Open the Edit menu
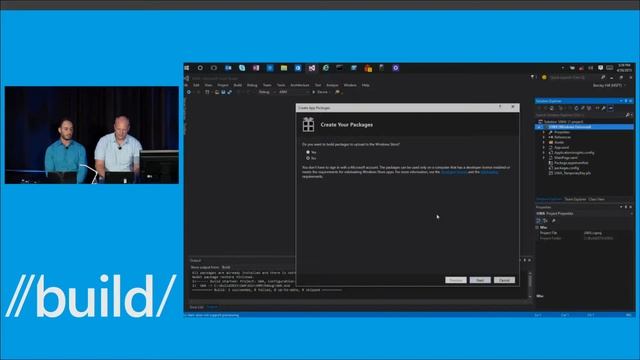The height and width of the screenshot is (360, 640). coord(196,85)
